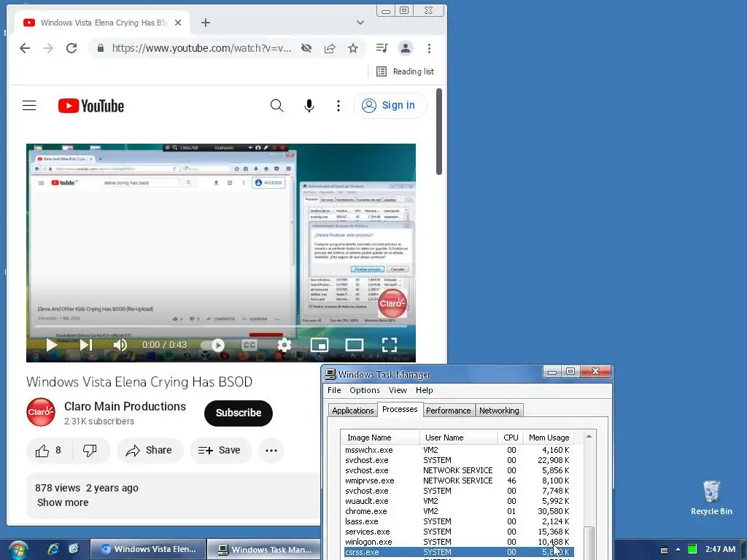Image resolution: width=747 pixels, height=560 pixels.
Task: Open the browser profile icon
Action: 406,48
